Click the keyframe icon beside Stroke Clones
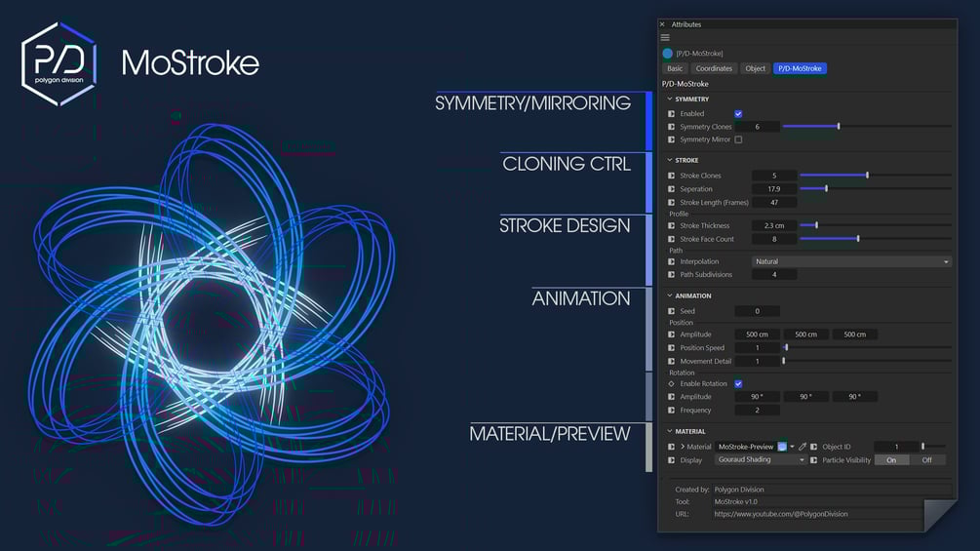 pos(671,176)
